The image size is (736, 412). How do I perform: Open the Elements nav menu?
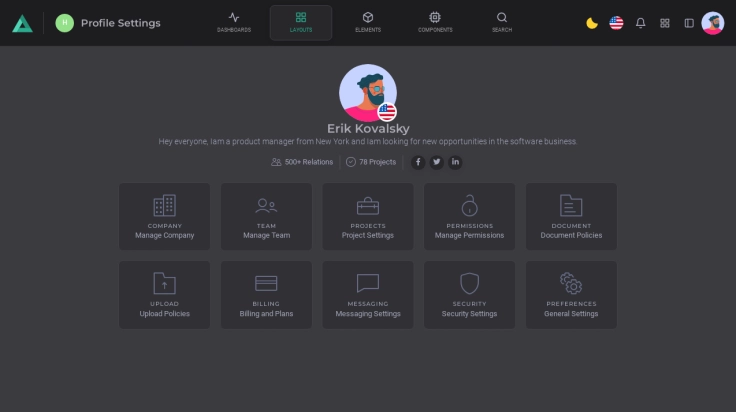click(x=368, y=22)
